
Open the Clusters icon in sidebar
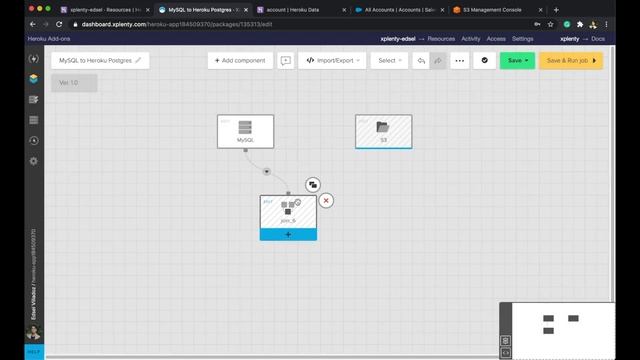click(34, 120)
